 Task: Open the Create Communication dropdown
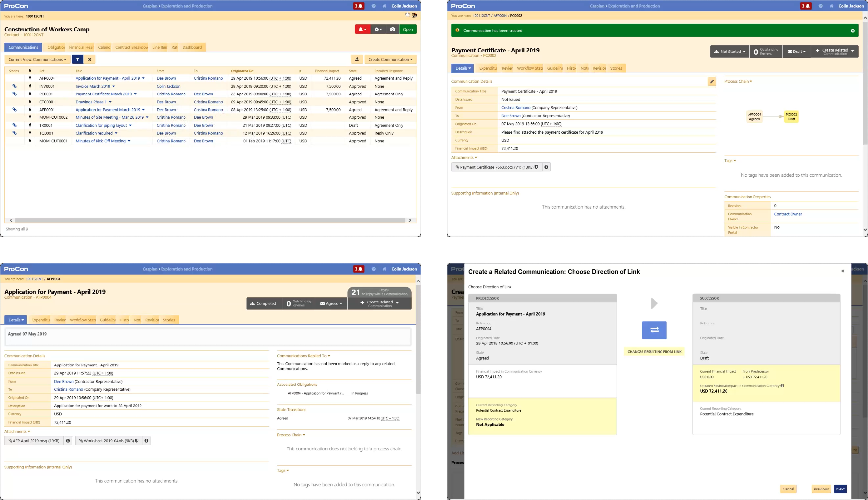pyautogui.click(x=390, y=59)
